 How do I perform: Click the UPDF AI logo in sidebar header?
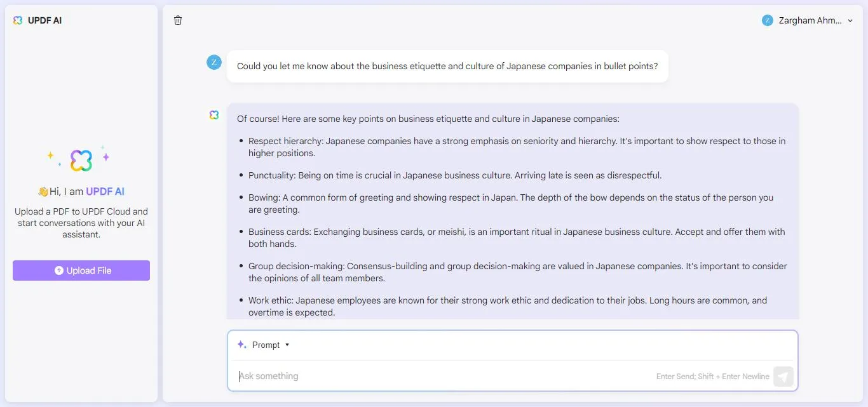pyautogui.click(x=18, y=20)
